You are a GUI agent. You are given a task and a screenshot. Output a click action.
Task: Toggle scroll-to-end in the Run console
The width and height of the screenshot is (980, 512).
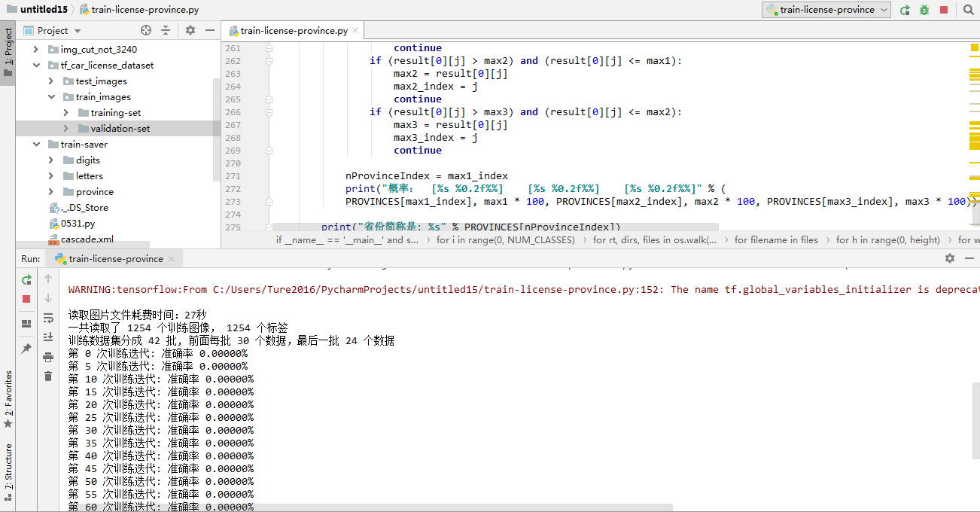click(x=48, y=337)
